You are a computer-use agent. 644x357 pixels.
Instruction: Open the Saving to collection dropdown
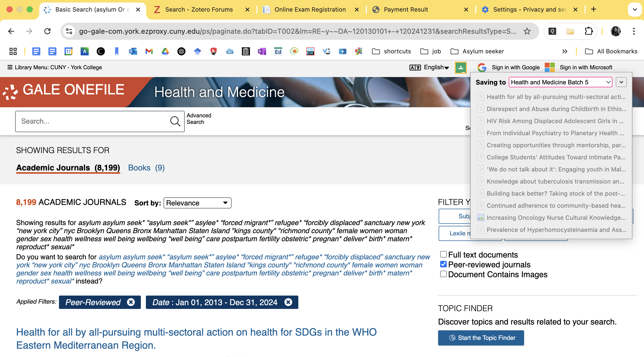point(560,82)
